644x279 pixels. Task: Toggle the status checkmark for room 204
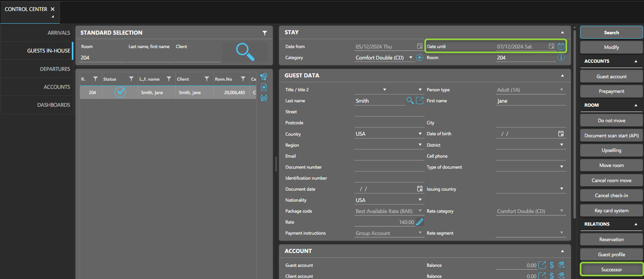coord(120,92)
